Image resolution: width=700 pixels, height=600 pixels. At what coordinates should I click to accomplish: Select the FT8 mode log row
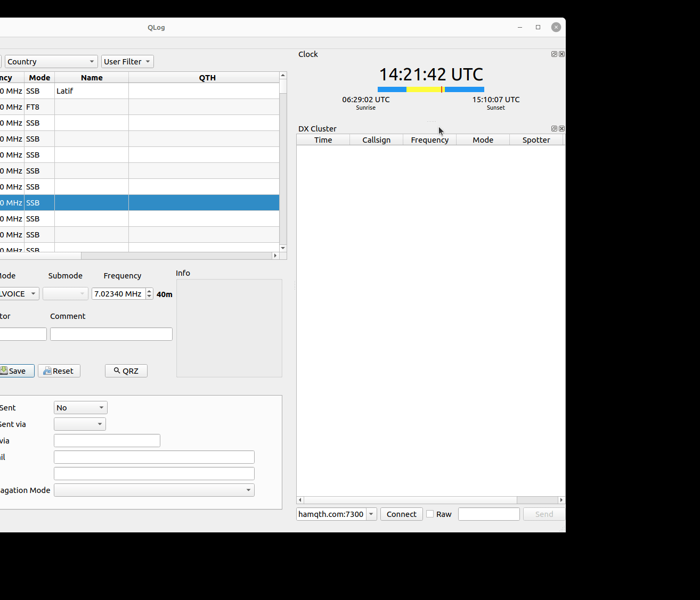pos(140,107)
